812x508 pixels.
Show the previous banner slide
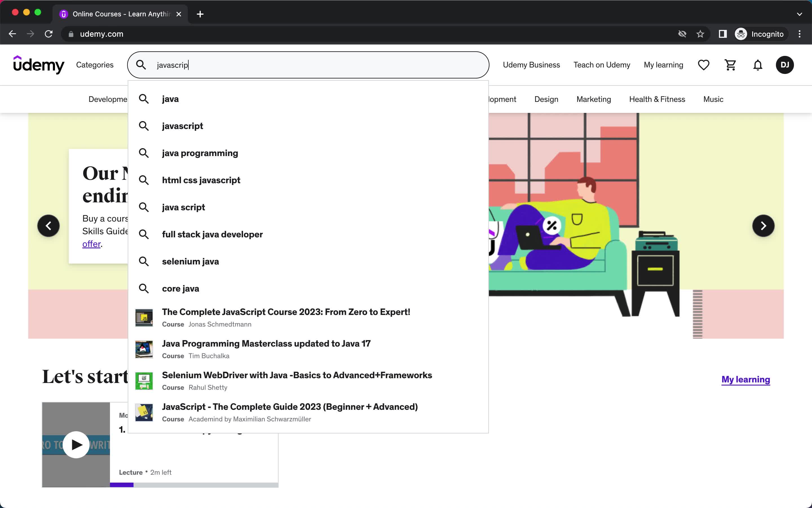pos(48,226)
